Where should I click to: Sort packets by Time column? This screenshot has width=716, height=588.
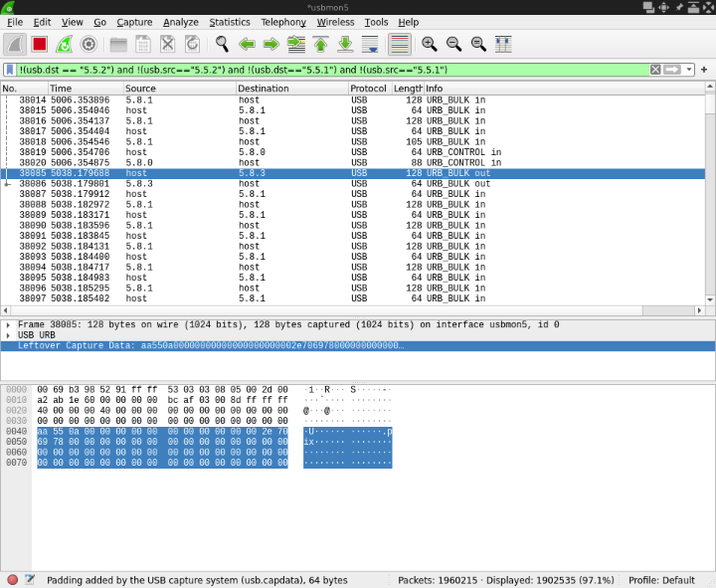(x=86, y=89)
